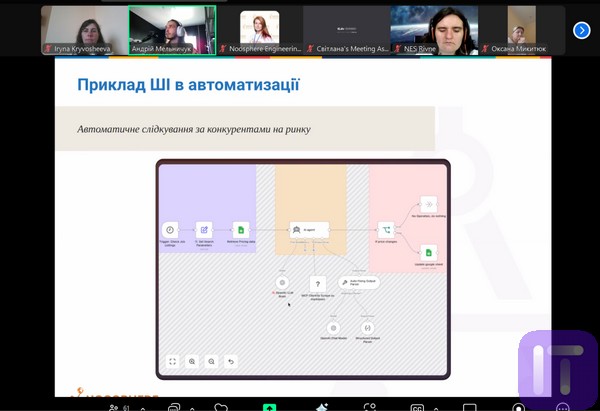
Task: Open the Participants panel icon
Action: click(x=114, y=408)
